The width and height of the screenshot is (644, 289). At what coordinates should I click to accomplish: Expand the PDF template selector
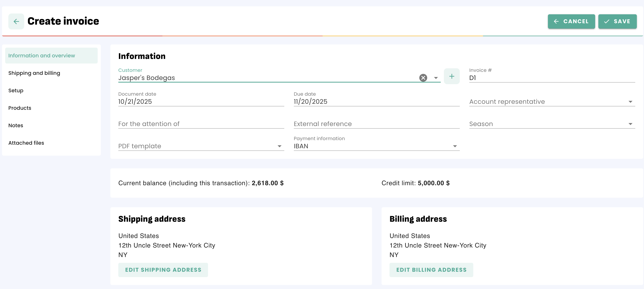201,146
